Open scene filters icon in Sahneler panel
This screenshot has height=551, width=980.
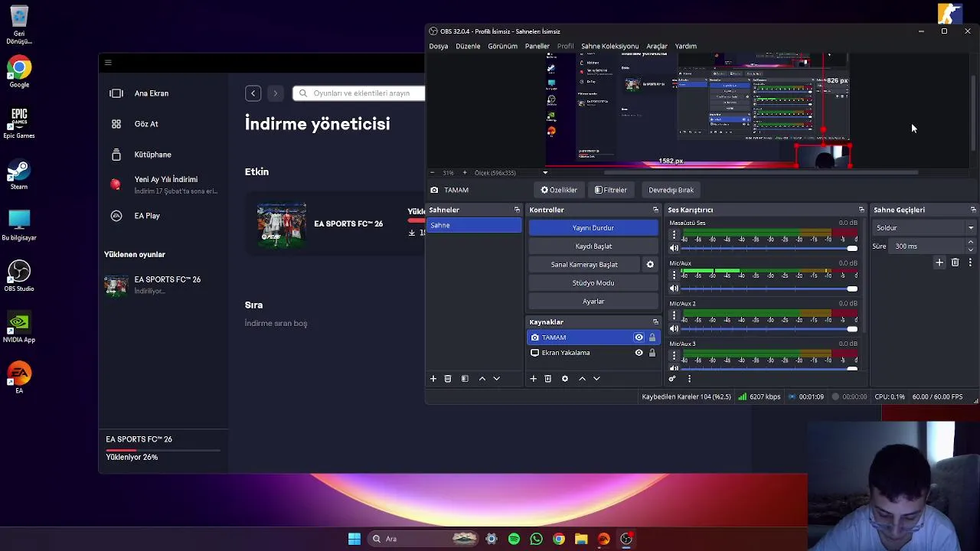click(x=465, y=379)
